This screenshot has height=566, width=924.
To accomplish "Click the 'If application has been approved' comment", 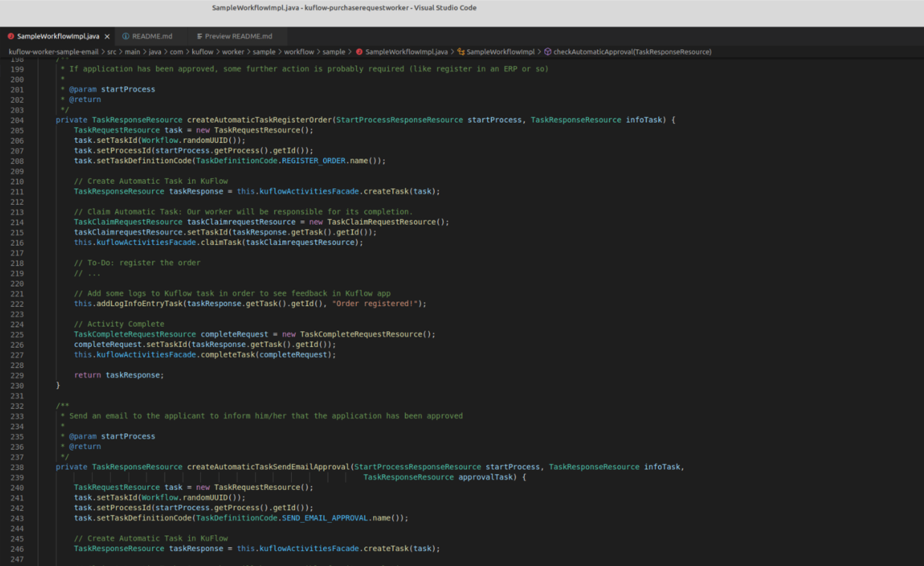I will coord(309,69).
